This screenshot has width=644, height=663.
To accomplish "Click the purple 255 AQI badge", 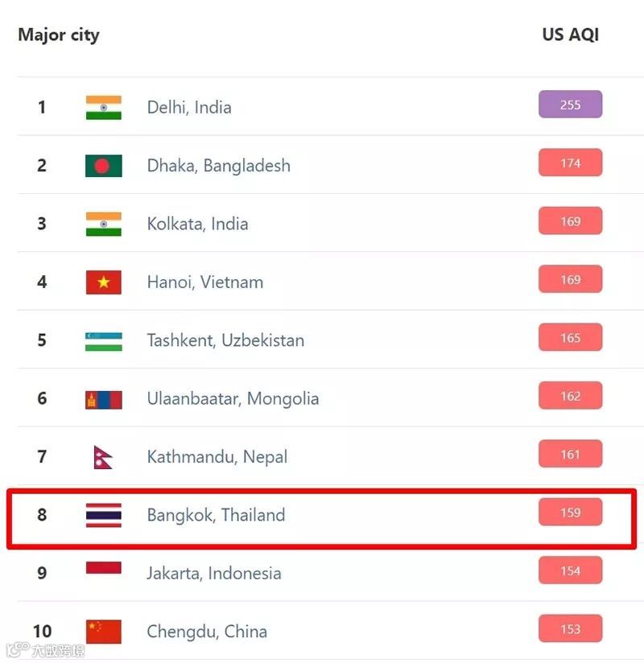I will (x=570, y=105).
